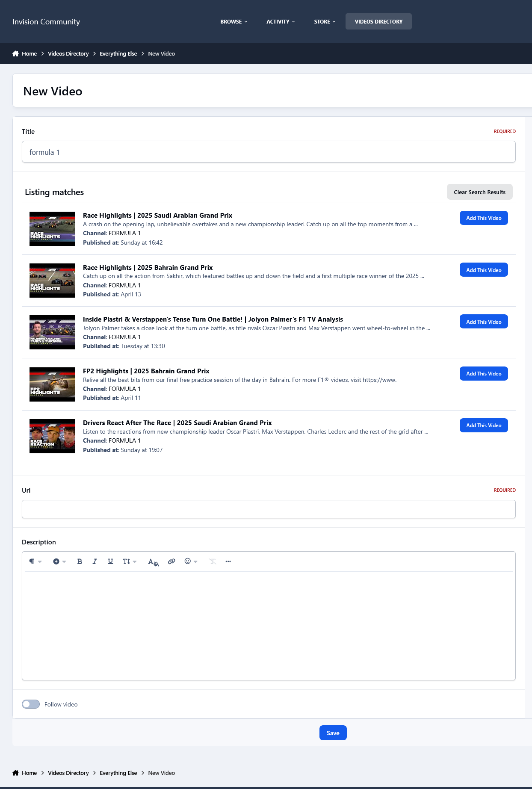Click 'Published at: Sunday at 16:42' text
Image resolution: width=532 pixels, height=789 pixels.
[123, 242]
